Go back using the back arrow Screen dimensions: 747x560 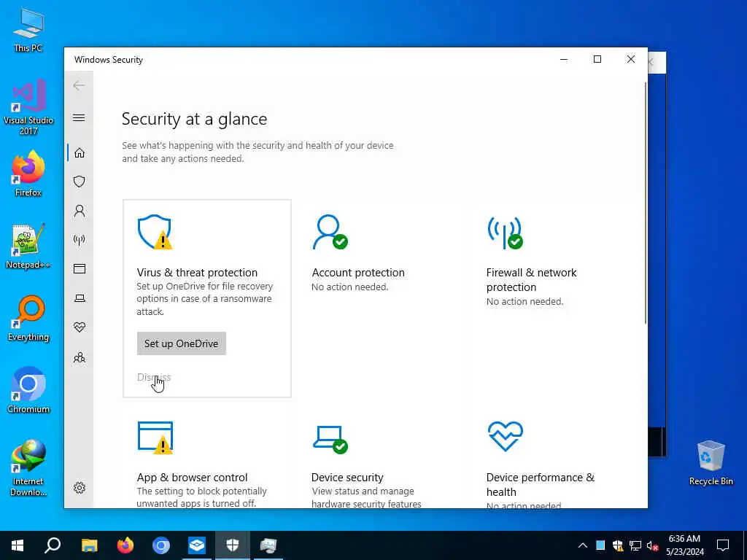79,86
